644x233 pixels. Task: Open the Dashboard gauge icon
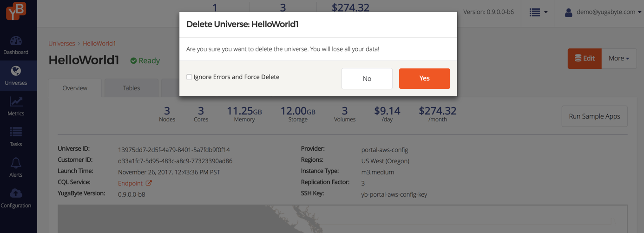point(16,41)
